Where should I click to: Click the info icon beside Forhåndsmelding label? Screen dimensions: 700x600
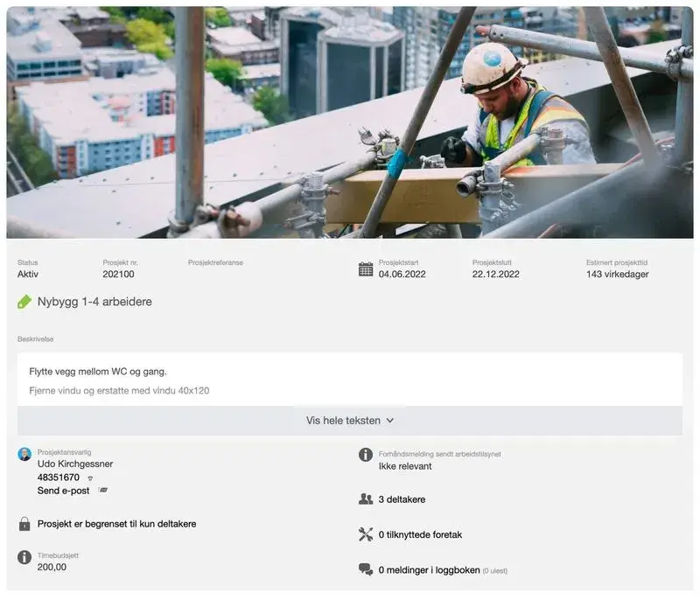coord(365,454)
